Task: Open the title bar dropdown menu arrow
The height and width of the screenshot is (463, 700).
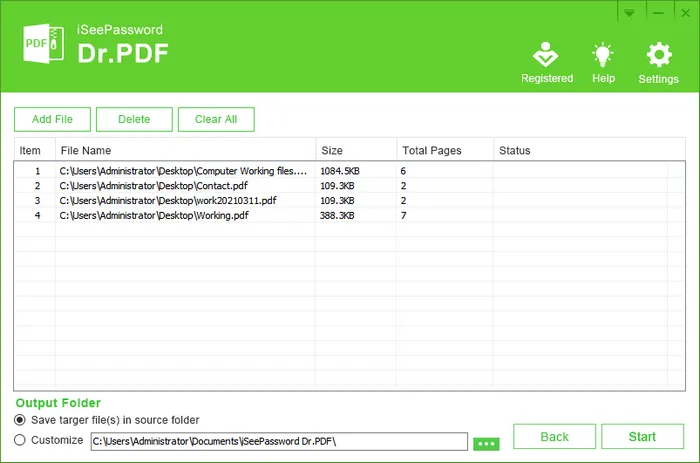Action: pos(629,13)
